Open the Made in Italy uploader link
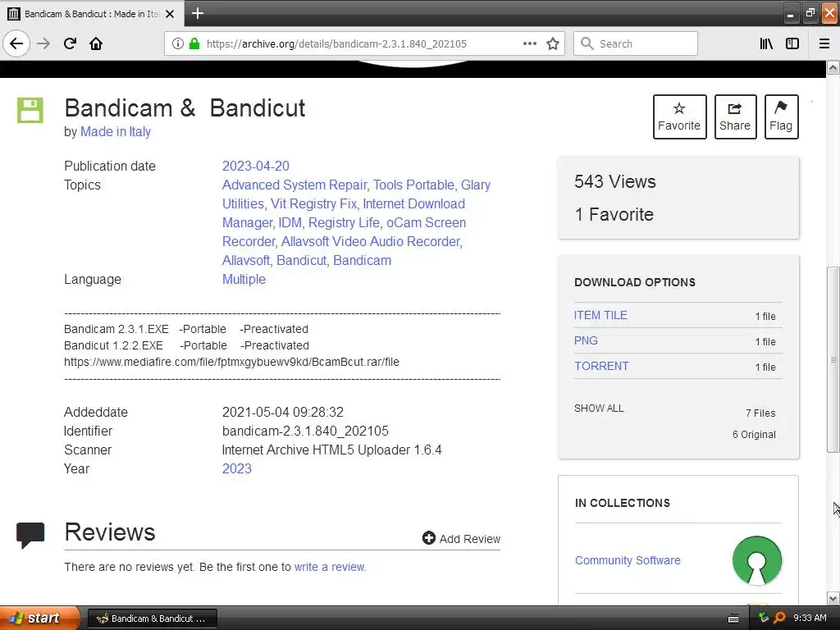 pos(115,132)
